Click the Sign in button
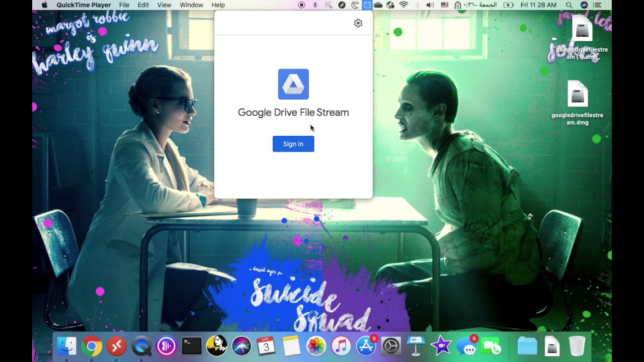Screen dimensions: 644x362 tap(293, 144)
